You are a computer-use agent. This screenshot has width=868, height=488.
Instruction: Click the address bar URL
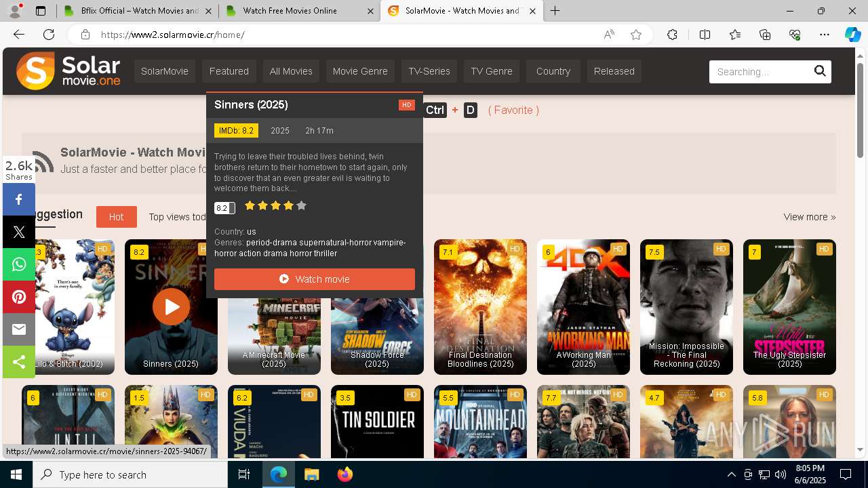pos(173,35)
